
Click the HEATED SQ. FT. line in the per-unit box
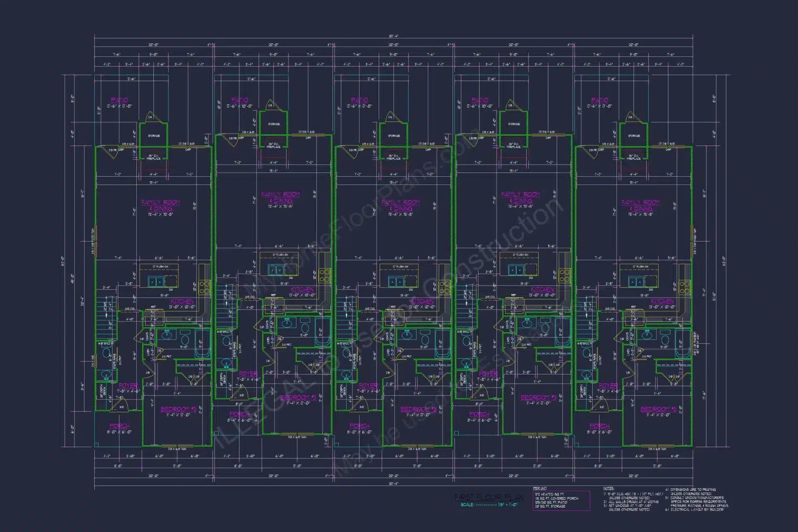550,494
